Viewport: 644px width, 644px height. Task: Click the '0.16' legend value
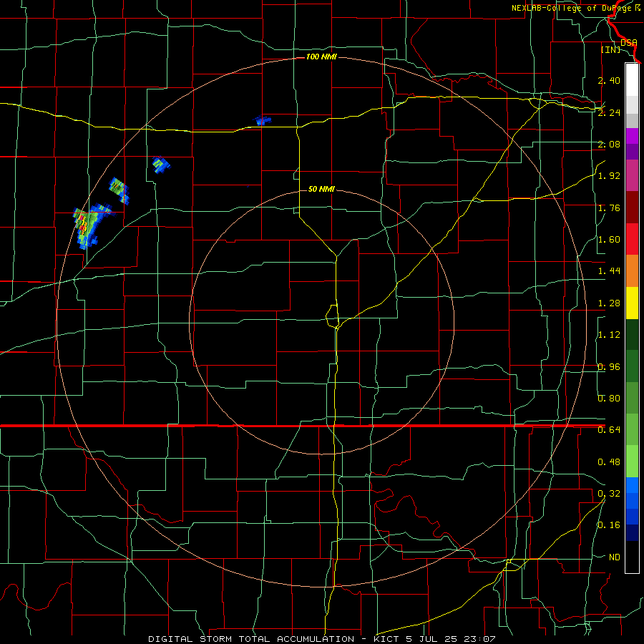click(x=609, y=525)
